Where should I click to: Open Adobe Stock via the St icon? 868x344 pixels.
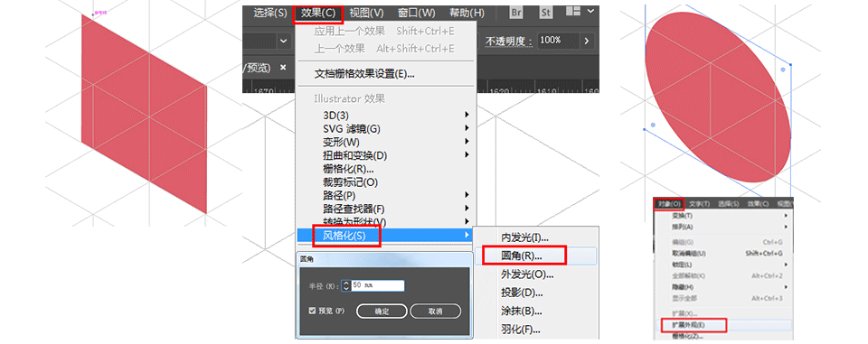click(546, 12)
